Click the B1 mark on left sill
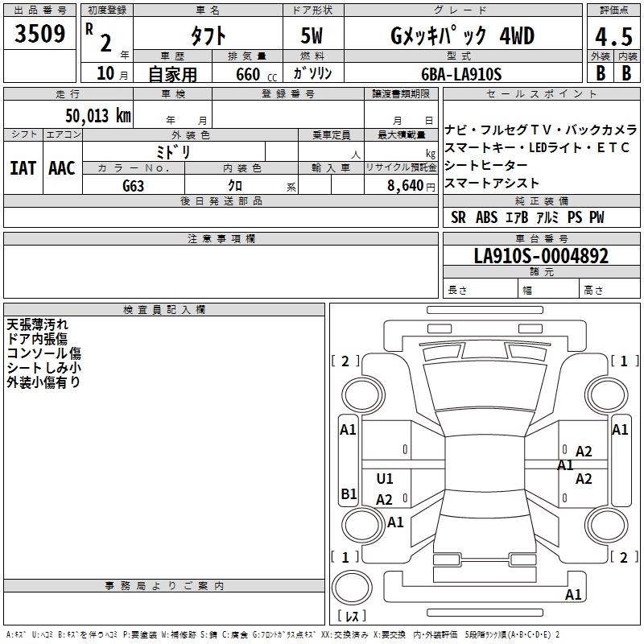The image size is (644, 644). [349, 493]
